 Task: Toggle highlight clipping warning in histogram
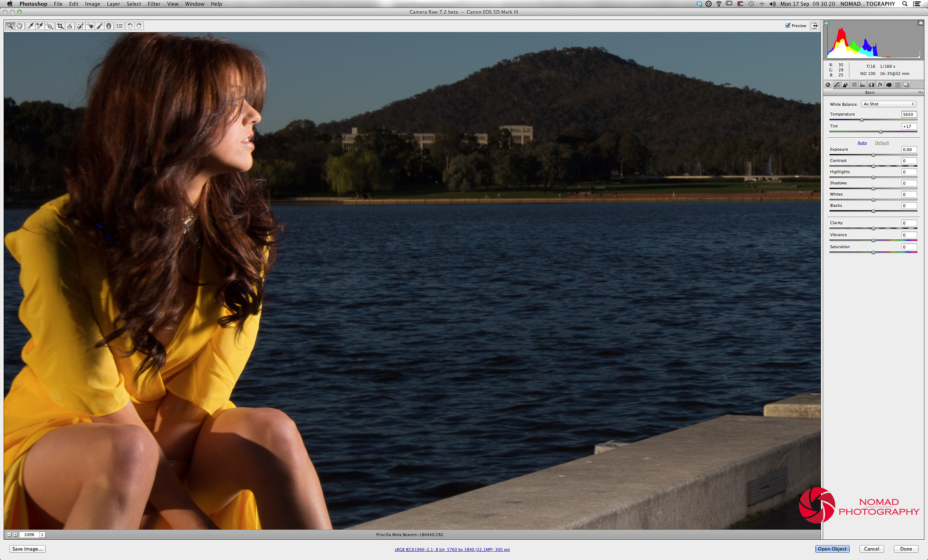pos(920,23)
